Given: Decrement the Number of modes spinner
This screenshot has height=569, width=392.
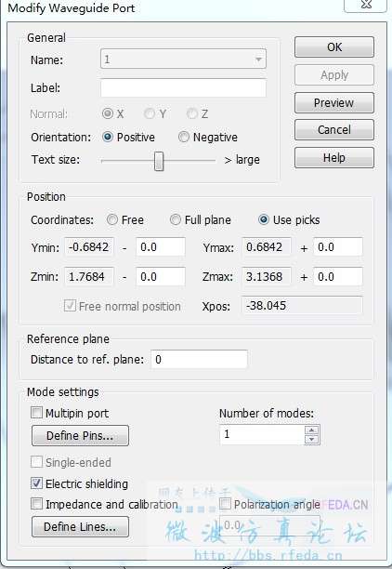Looking at the screenshot, I should [x=312, y=440].
